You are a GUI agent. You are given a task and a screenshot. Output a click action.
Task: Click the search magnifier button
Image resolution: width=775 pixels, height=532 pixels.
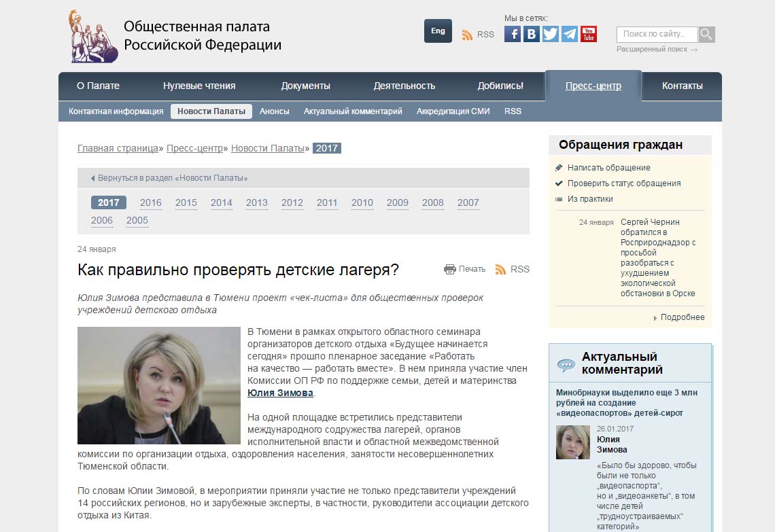click(x=707, y=35)
